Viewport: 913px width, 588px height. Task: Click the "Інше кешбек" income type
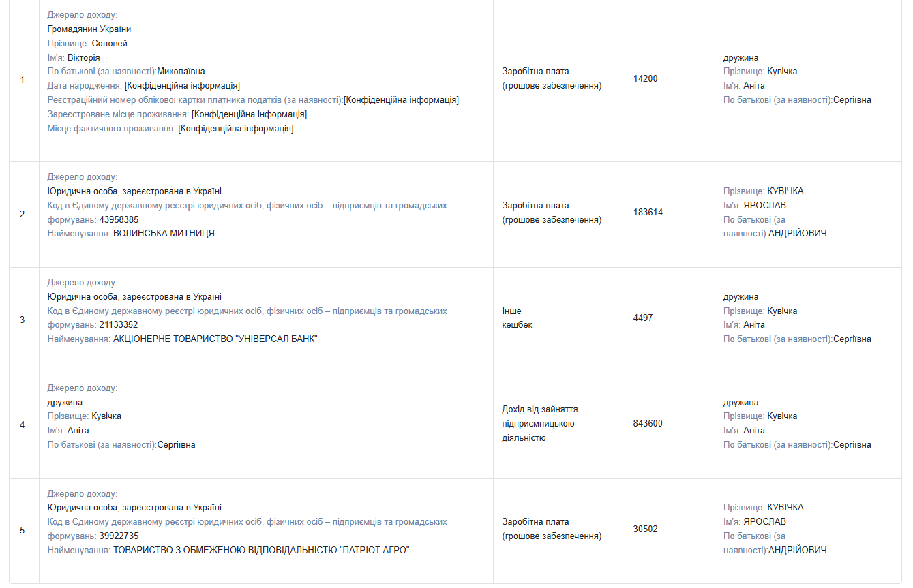coord(517,318)
